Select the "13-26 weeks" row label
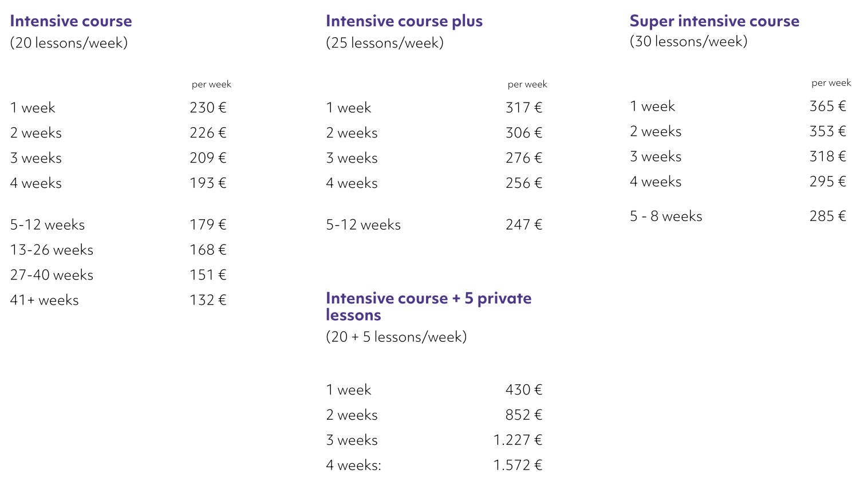The width and height of the screenshot is (868, 489). click(52, 250)
